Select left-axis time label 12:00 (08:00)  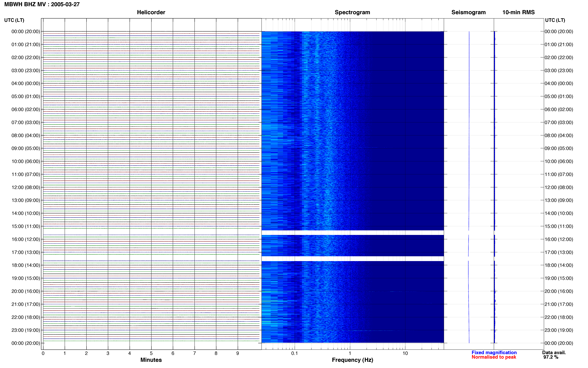[26, 187]
